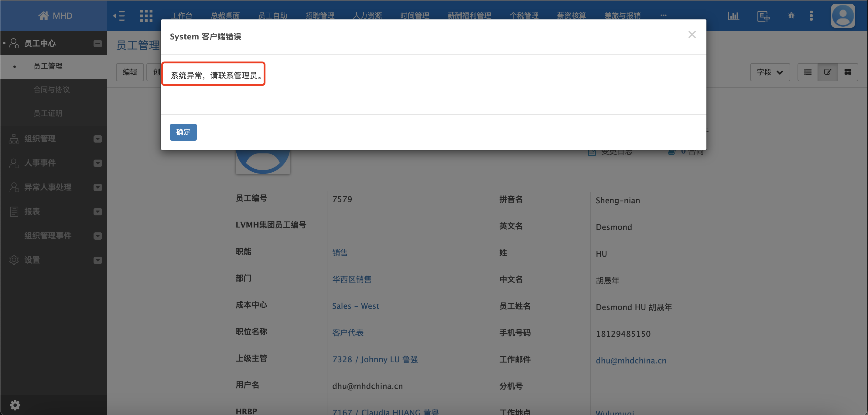The height and width of the screenshot is (415, 868).
Task: Open the vertical three-dot options menu
Action: [812, 15]
